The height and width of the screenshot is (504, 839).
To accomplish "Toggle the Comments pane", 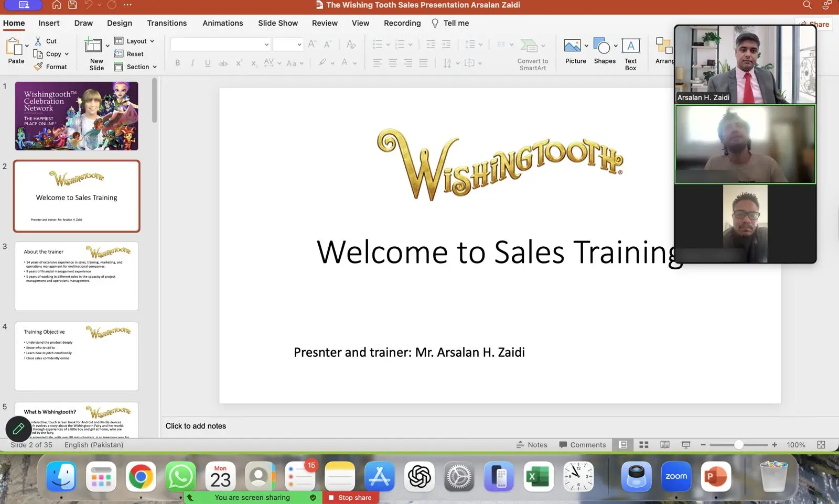I will tap(582, 445).
